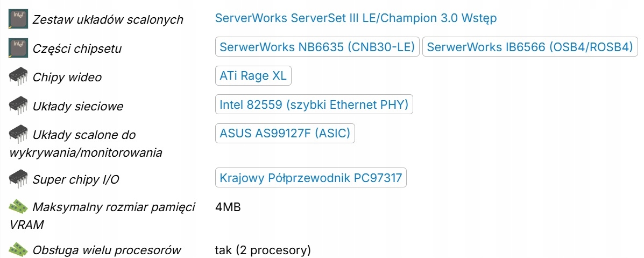Viewport: 644px width, 258px height.
Task: Click RAM icon beside Obsługa wielu procesorów
Action: (x=19, y=249)
